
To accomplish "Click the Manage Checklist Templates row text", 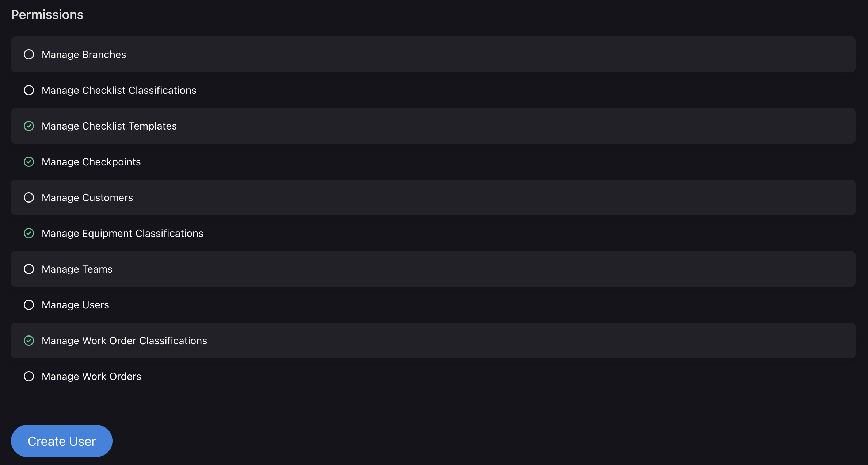I will click(109, 126).
